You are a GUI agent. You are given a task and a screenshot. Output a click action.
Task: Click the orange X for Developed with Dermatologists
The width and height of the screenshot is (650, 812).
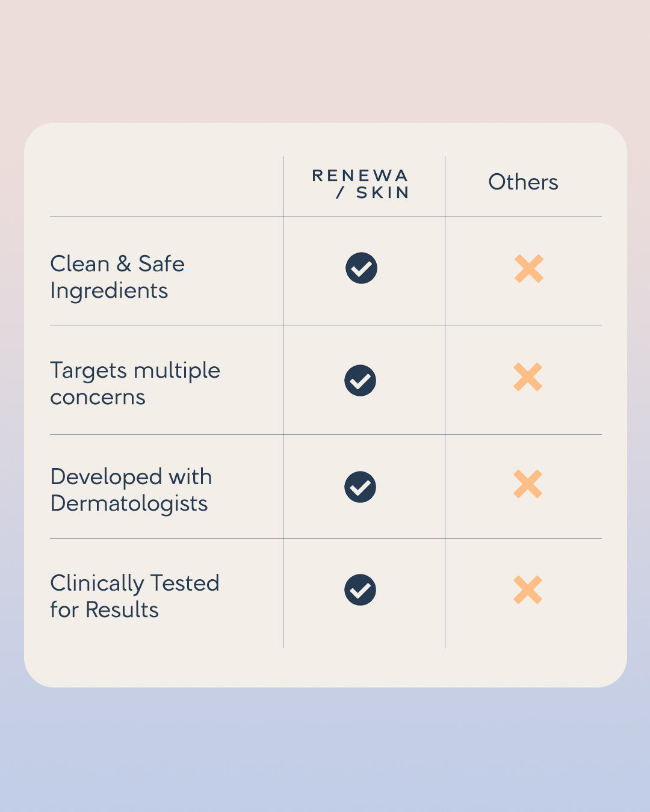point(528,484)
